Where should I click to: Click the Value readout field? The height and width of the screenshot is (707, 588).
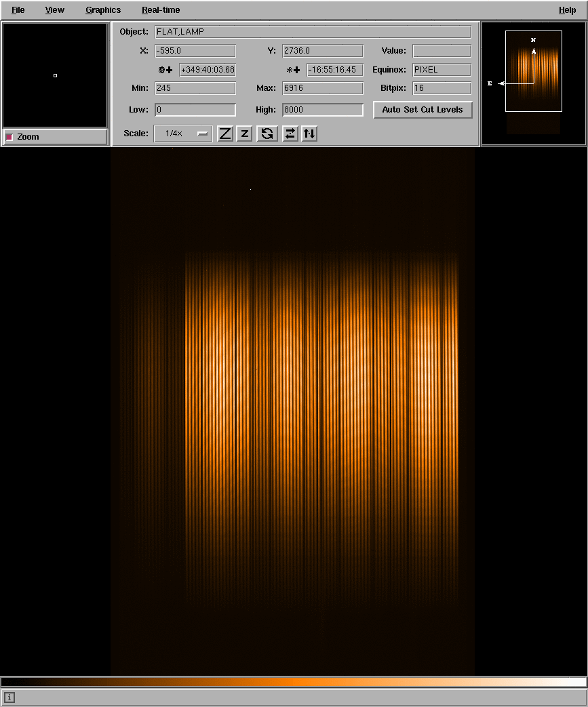click(x=442, y=50)
